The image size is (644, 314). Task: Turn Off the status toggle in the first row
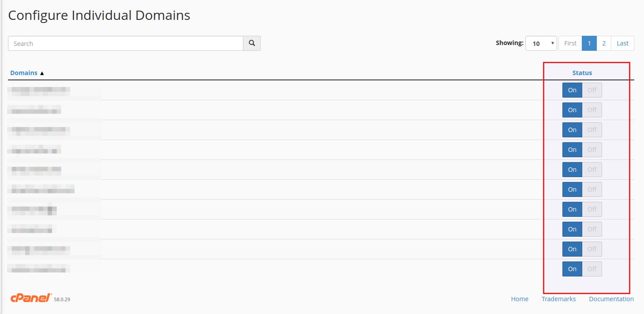[x=592, y=90]
